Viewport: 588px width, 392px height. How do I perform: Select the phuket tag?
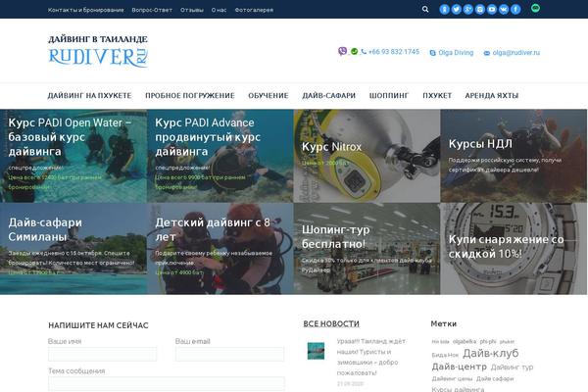tap(507, 342)
